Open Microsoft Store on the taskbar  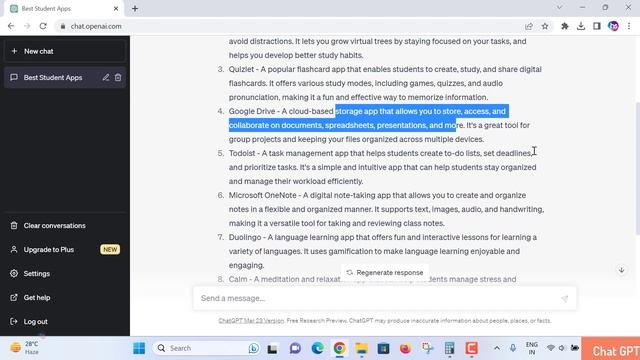coord(383,348)
